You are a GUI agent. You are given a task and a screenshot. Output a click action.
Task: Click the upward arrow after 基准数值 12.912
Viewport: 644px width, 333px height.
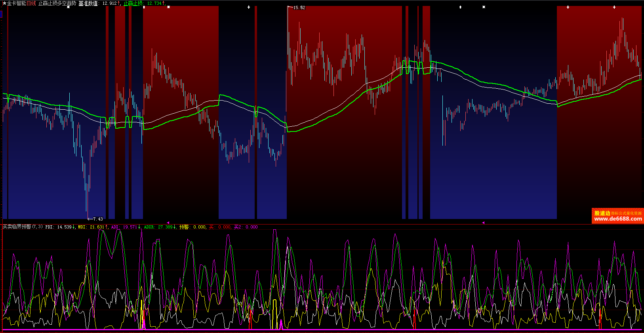(x=119, y=3)
